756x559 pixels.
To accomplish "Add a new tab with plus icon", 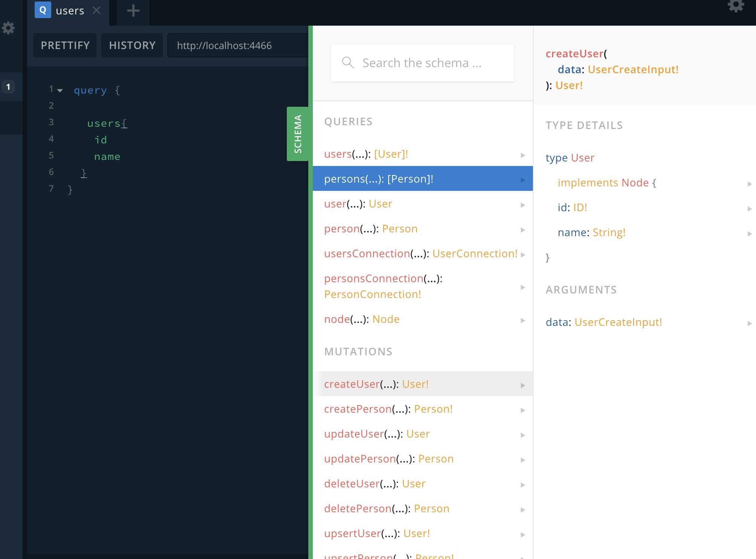I will click(x=133, y=11).
